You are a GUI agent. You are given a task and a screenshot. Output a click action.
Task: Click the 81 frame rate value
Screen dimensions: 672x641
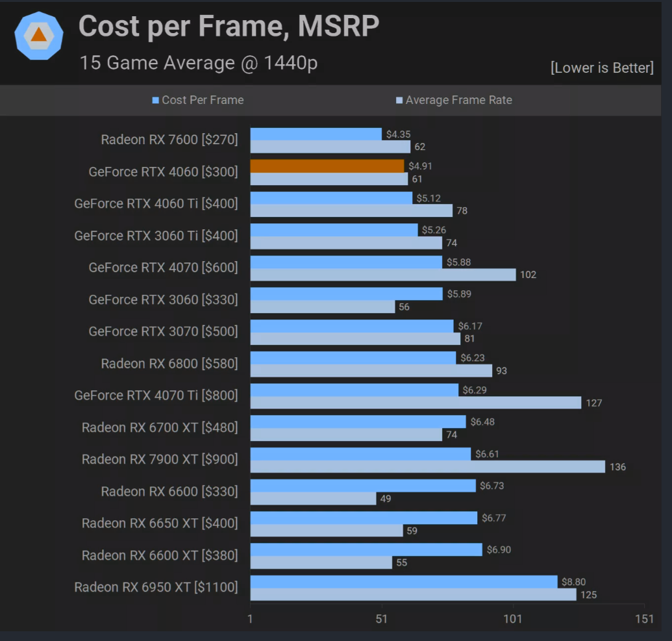tap(469, 338)
